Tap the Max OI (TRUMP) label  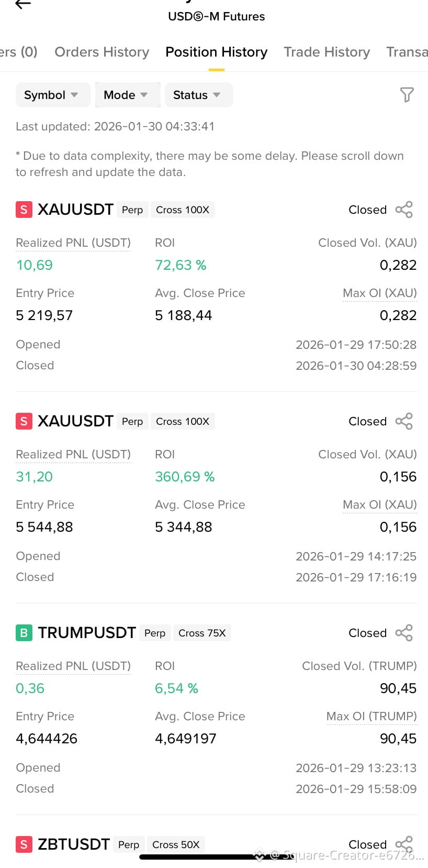(x=371, y=716)
